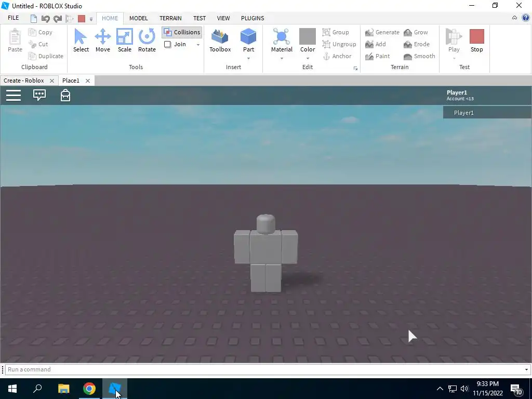Ungroup the selected model
The width and height of the screenshot is (532, 399).
point(339,44)
